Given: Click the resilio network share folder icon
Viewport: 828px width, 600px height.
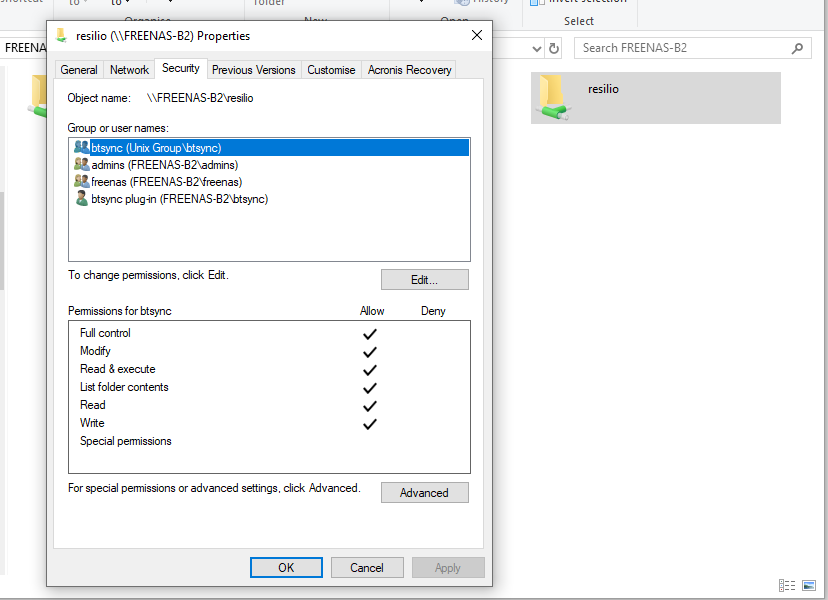Looking at the screenshot, I should (553, 98).
